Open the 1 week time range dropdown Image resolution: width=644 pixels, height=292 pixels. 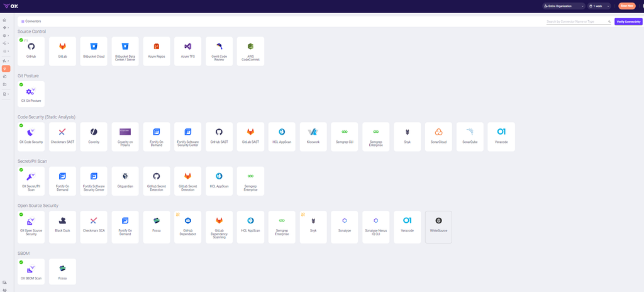click(599, 6)
